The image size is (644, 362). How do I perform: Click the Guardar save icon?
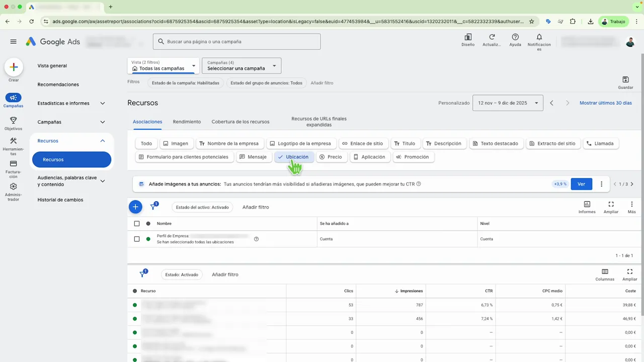625,79
